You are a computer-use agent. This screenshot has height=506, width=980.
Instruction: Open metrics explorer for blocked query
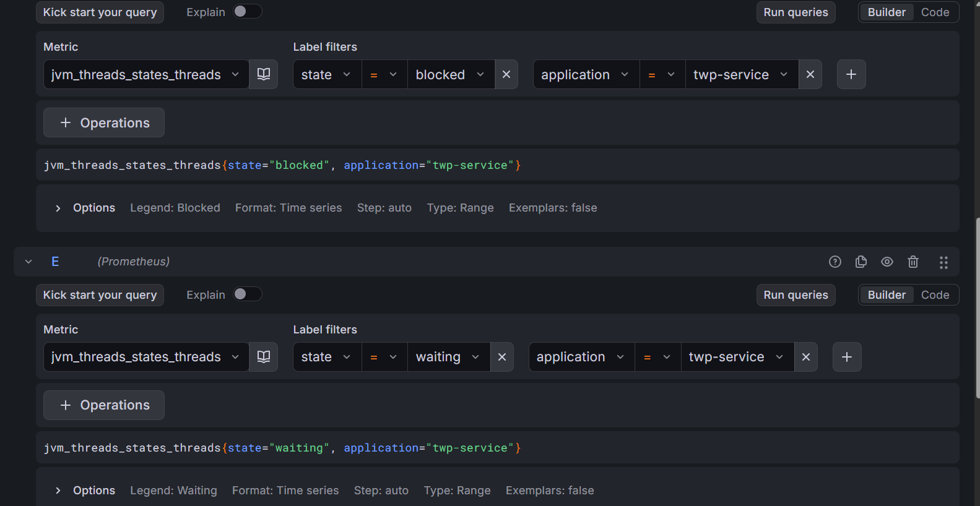[x=264, y=74]
